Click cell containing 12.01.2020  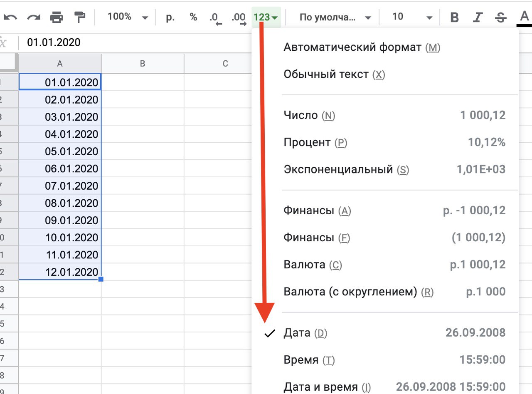point(60,272)
